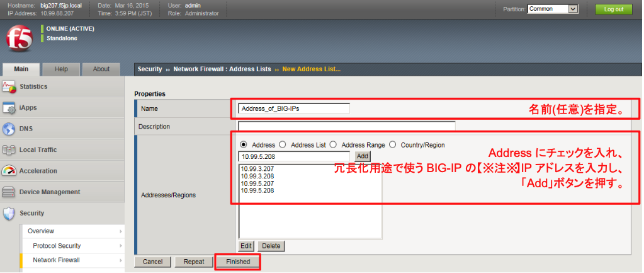The height and width of the screenshot is (273, 644).
Task: Open the DNS menu
Action: point(62,129)
